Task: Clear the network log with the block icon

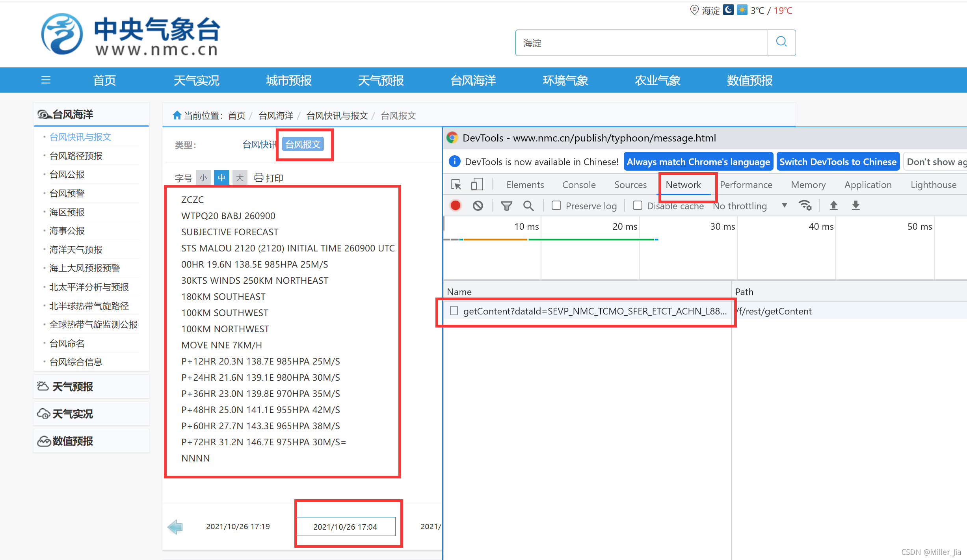Action: 478,205
